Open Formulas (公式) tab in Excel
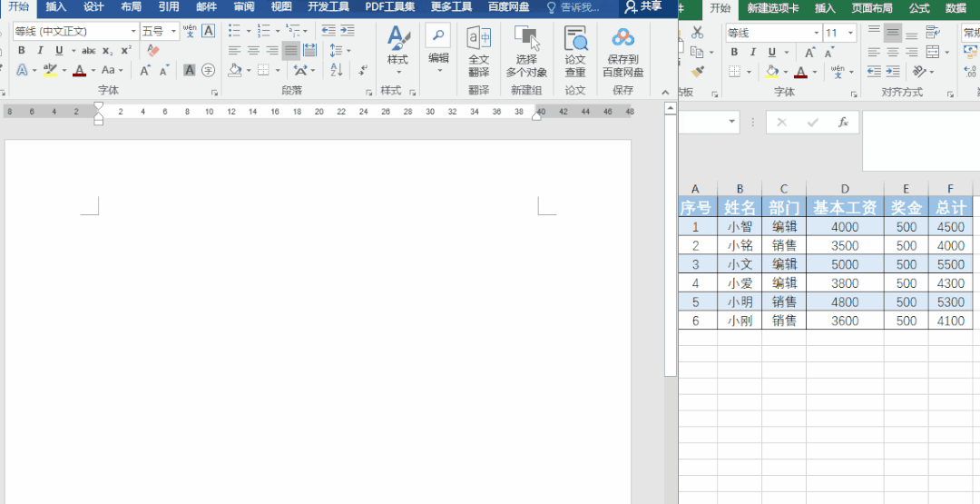This screenshot has width=980, height=504. click(x=918, y=8)
